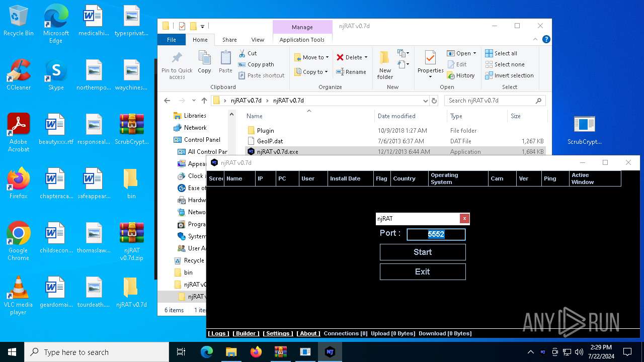Open the Builder link in njRAT

pos(246,333)
